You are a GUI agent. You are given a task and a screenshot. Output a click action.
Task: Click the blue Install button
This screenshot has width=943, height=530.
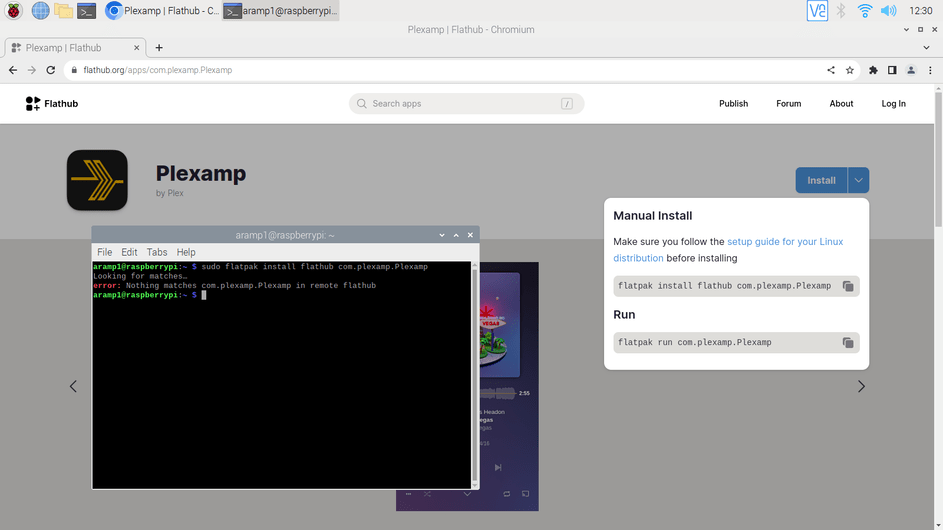822,180
